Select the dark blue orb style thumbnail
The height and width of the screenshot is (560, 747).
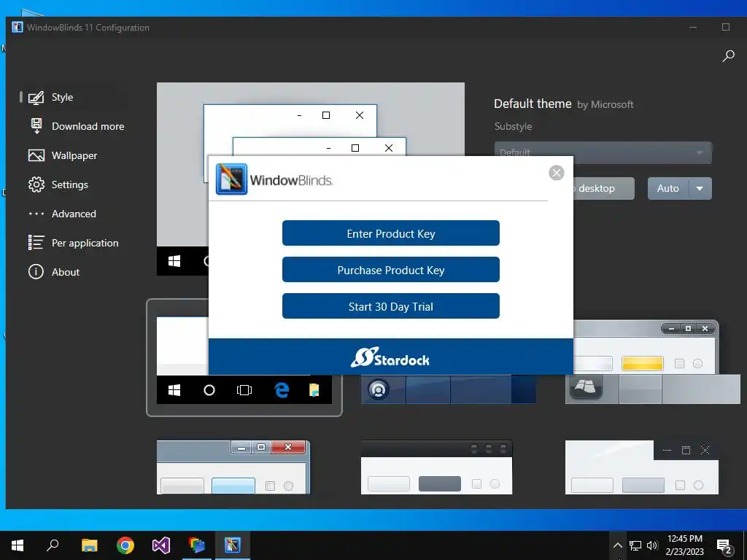point(448,389)
